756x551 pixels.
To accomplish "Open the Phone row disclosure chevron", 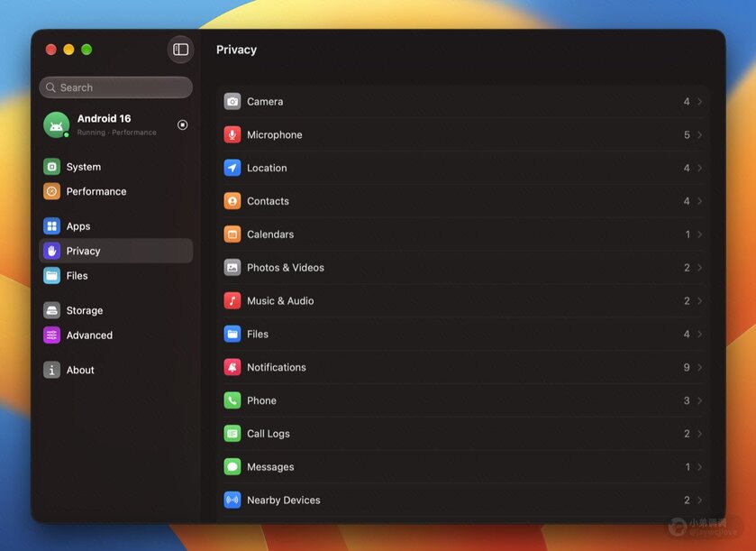I will [x=699, y=400].
